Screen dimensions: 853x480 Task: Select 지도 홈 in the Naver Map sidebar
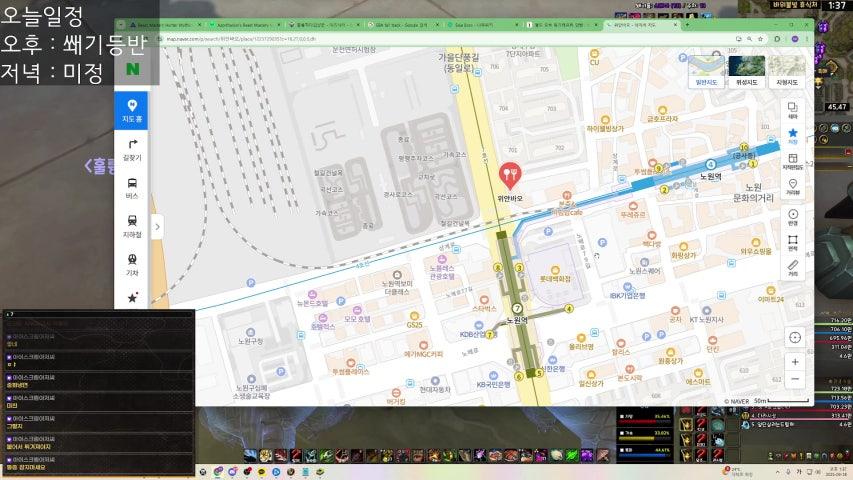[132, 111]
